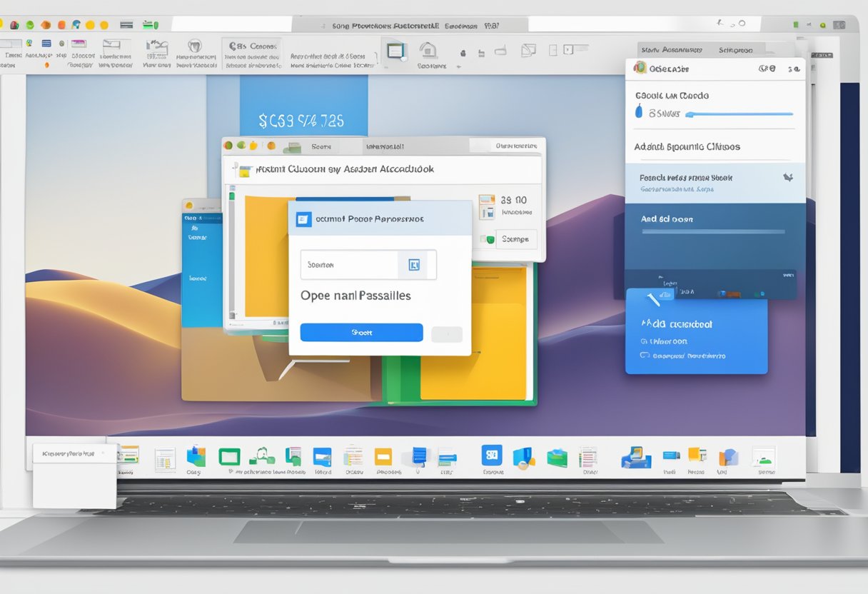868x594 pixels.
Task: Click the gray button beside the blue dialog button
Action: [x=447, y=334]
